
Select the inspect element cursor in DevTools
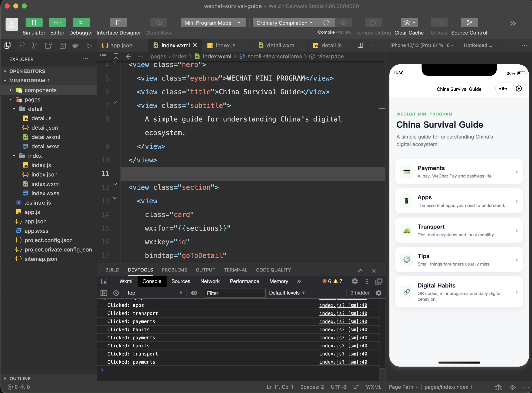point(104,281)
